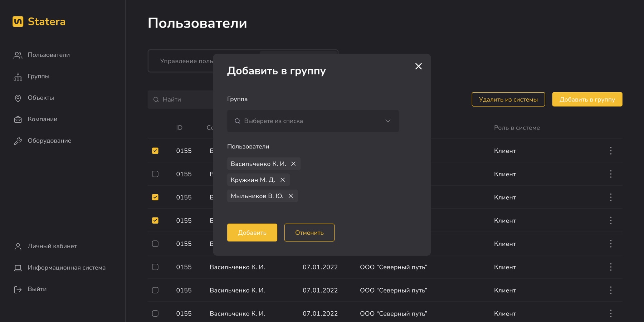Click the Информационная система laptop icon
This screenshot has width=644, height=322.
tap(18, 268)
